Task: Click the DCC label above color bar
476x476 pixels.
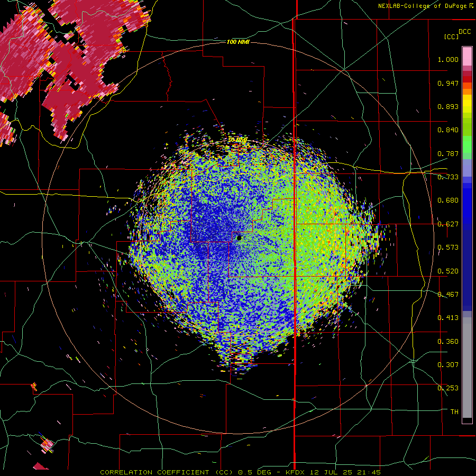Action: point(464,32)
